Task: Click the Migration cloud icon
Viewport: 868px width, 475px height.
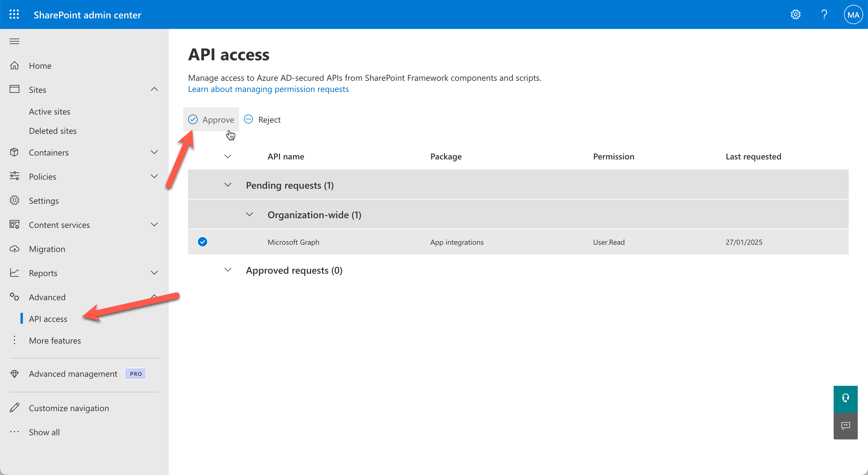Action: 15,249
